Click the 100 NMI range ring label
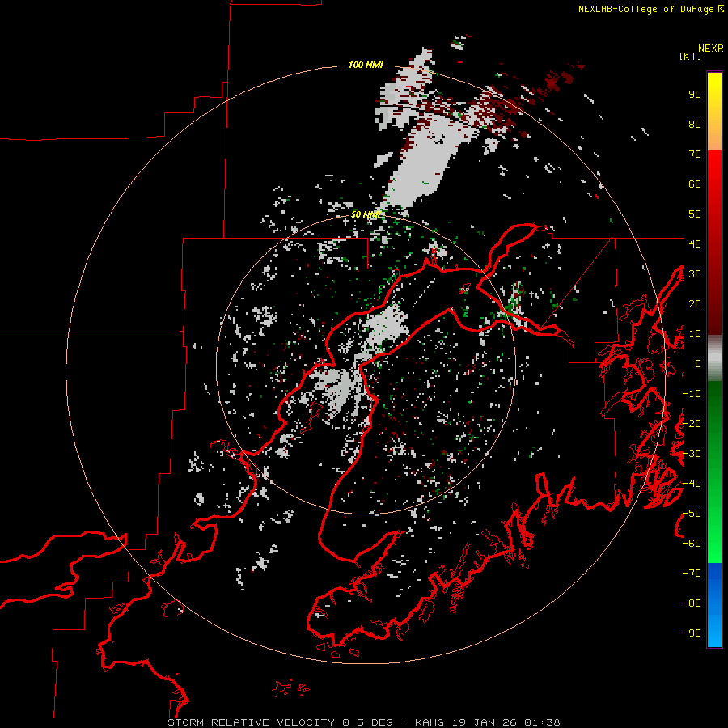The image size is (728, 728). [366, 65]
